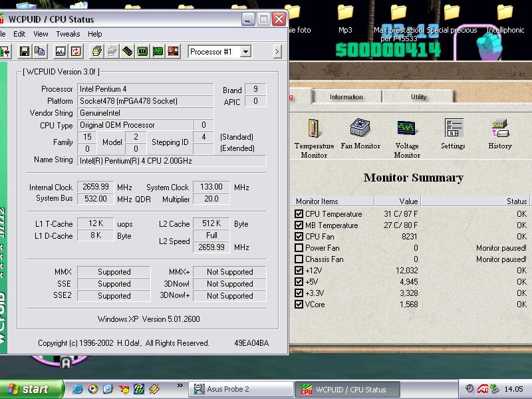Click the green chip toolbar icon
Image resolution: width=532 pixels, height=399 pixels.
pos(142,52)
